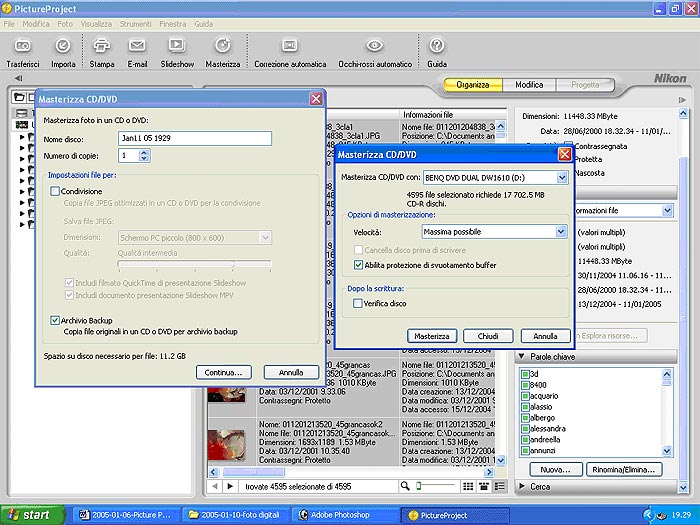
Task: Open the Velocità speed dropdown
Action: 561,232
